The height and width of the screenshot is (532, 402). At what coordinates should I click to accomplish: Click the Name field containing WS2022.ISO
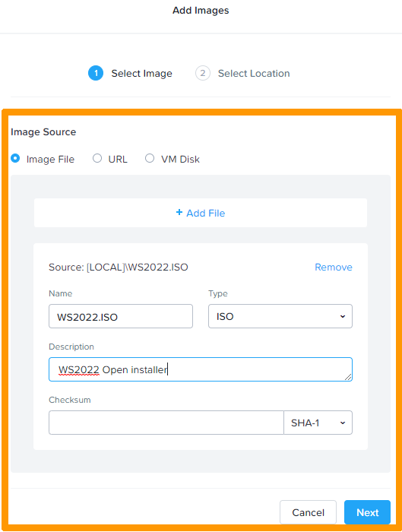pos(121,316)
